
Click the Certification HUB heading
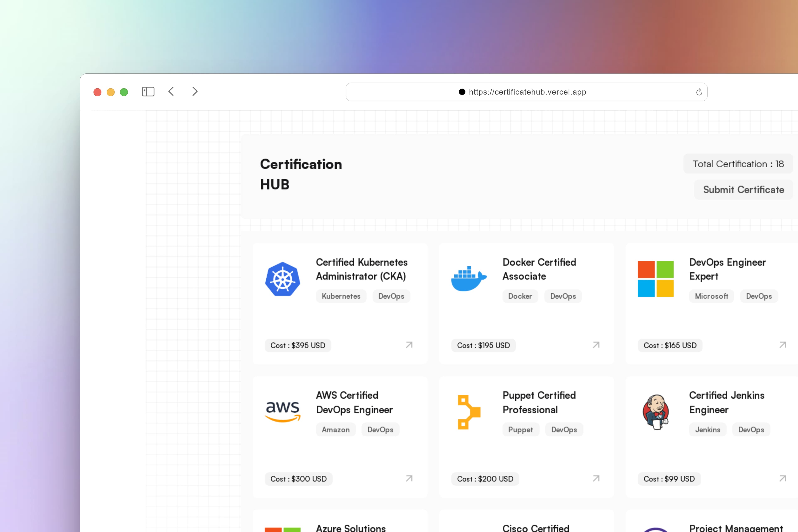[x=301, y=174]
